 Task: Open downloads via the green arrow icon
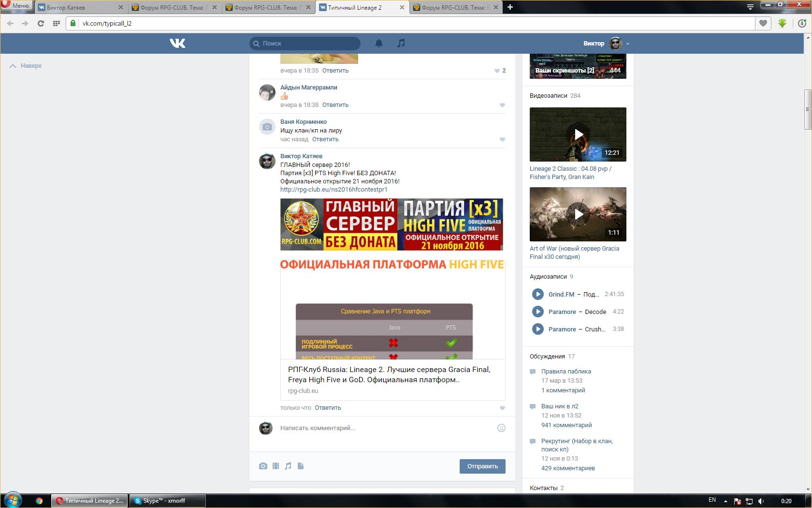point(783,23)
